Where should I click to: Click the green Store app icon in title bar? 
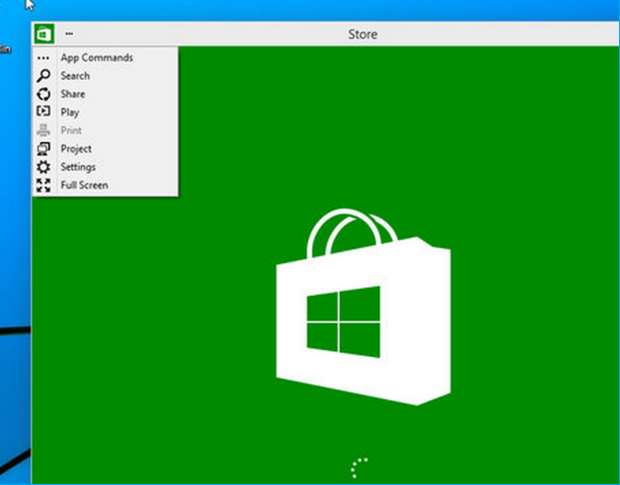tap(44, 34)
